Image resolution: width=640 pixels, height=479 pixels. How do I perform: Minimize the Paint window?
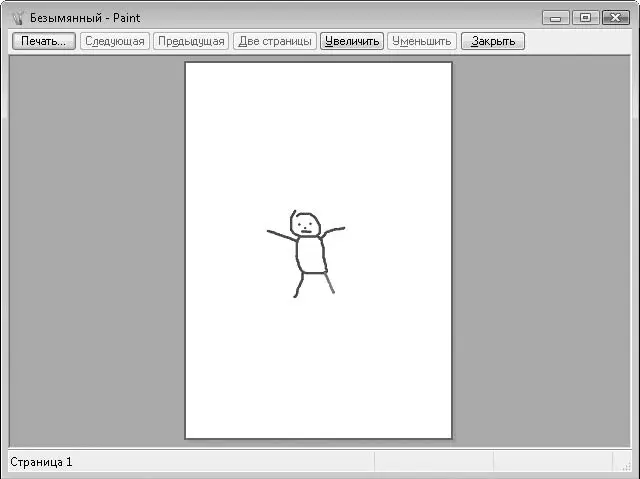pyautogui.click(x=556, y=17)
